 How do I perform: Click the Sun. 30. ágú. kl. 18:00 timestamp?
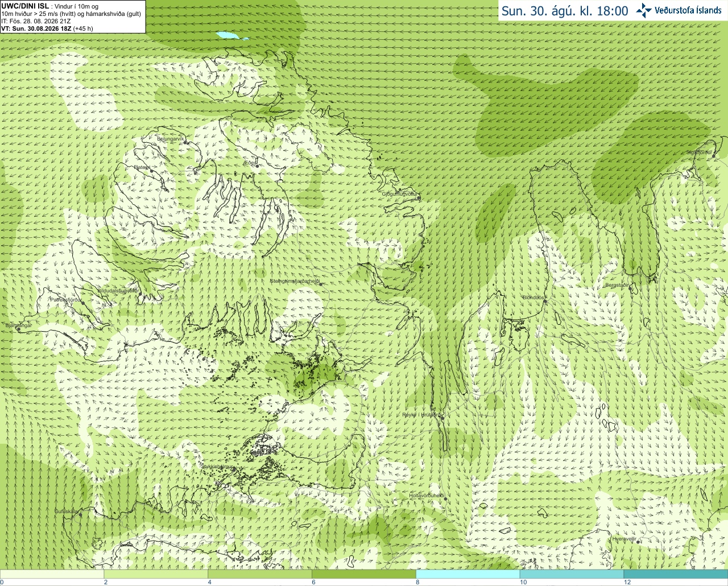pos(565,11)
